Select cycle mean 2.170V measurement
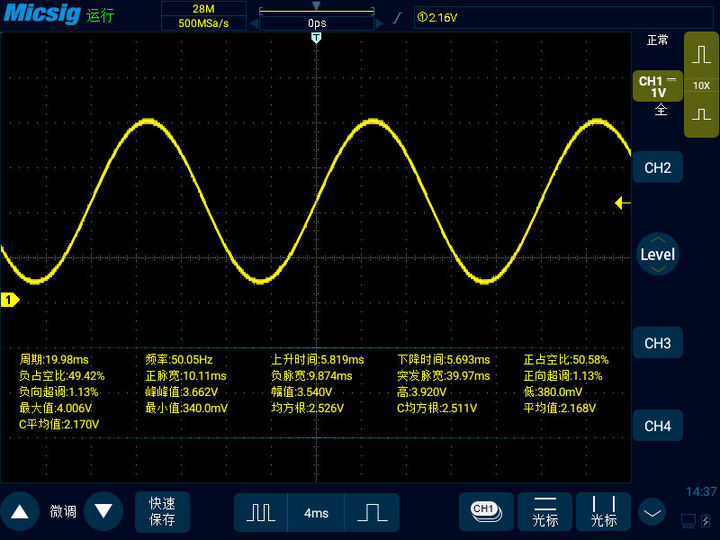This screenshot has height=540, width=720. point(59,424)
